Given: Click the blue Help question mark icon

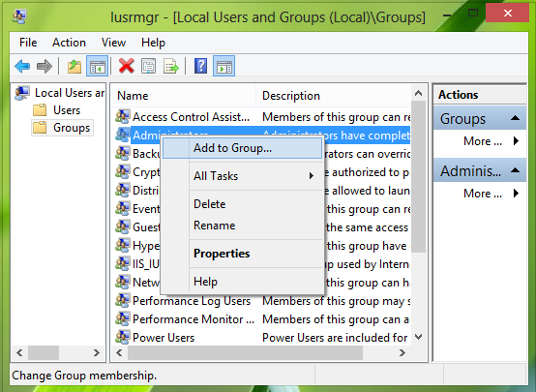Looking at the screenshot, I should click(200, 66).
